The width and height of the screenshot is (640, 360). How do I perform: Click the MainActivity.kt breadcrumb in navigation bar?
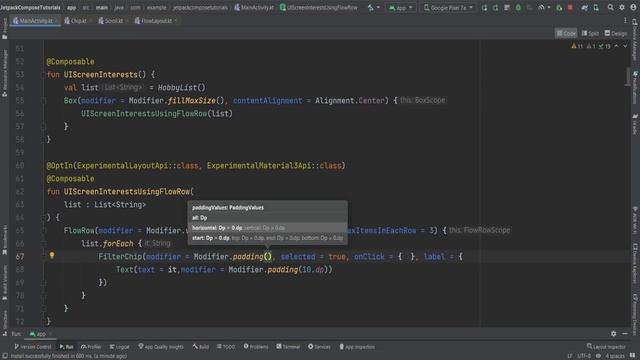pos(254,7)
